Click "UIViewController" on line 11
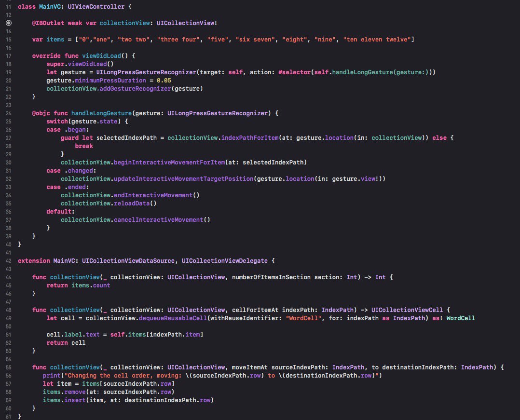The height and width of the screenshot is (420, 520). click(96, 7)
